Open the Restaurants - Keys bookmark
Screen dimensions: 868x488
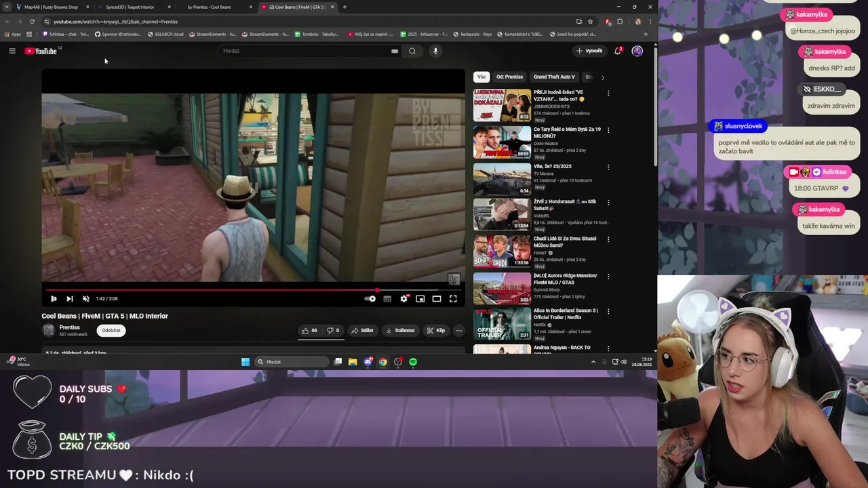472,34
